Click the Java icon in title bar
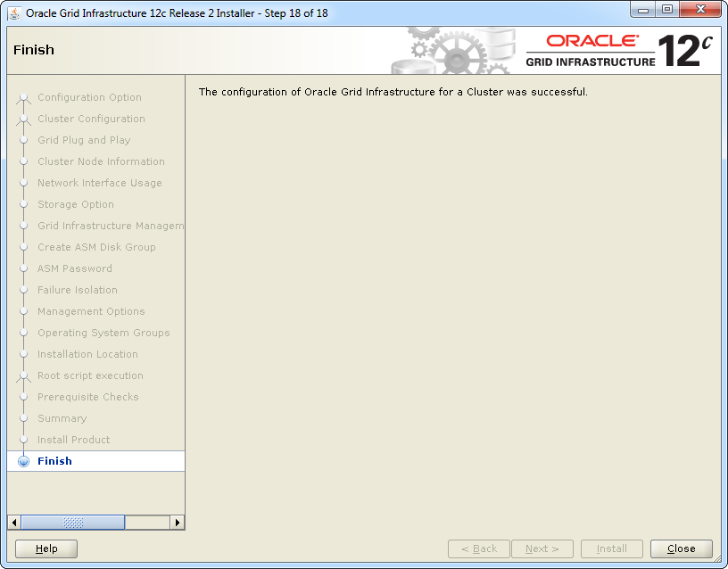 [14, 12]
